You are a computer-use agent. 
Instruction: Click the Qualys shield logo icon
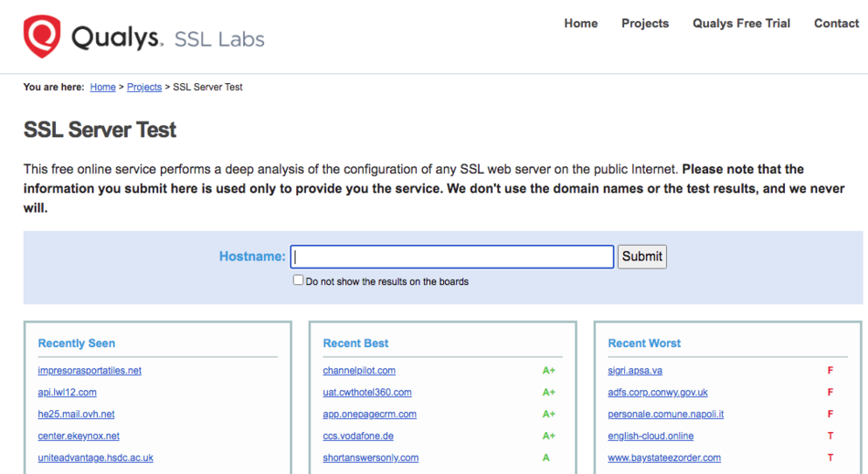[x=41, y=36]
